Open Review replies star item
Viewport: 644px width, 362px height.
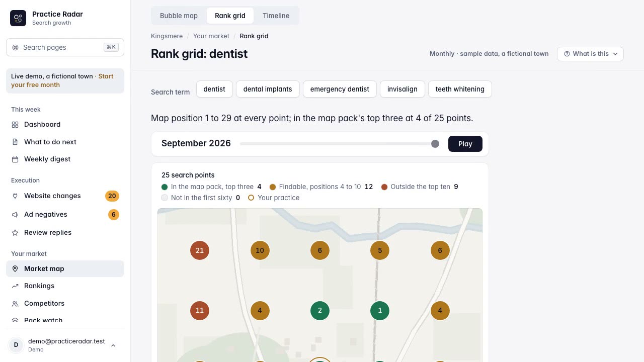pyautogui.click(x=65, y=232)
